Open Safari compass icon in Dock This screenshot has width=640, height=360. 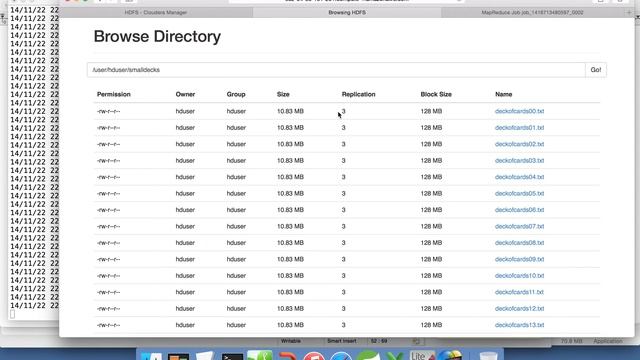(x=341, y=356)
